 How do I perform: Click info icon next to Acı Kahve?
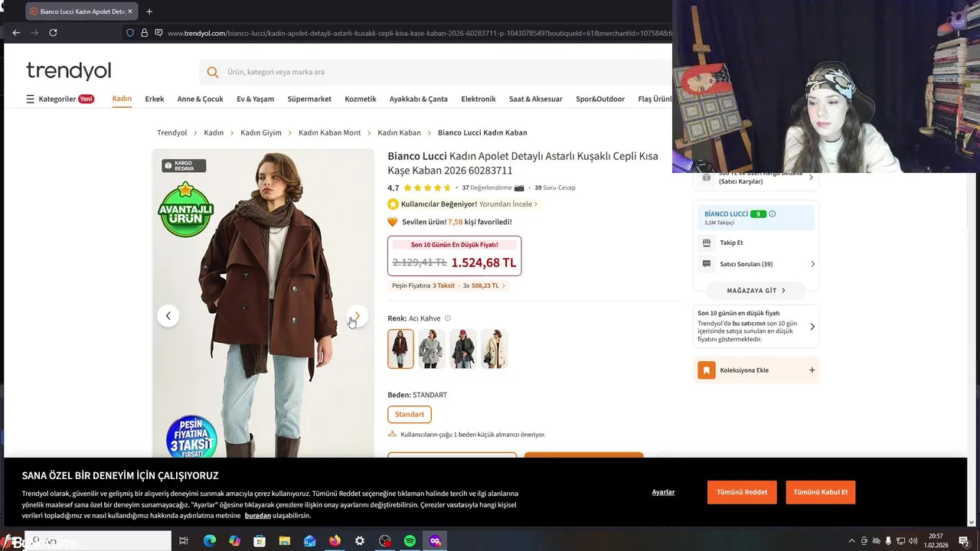448,318
